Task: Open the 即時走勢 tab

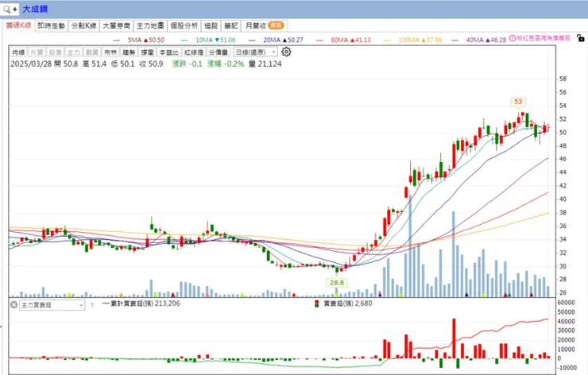Action: coord(52,26)
